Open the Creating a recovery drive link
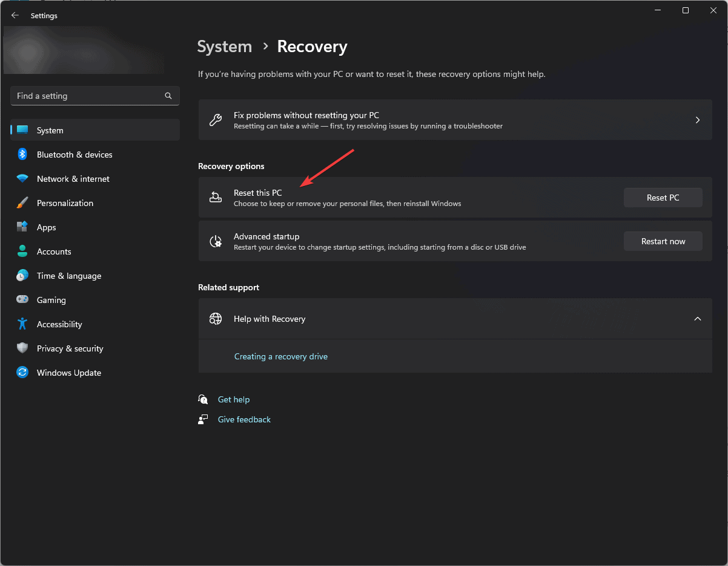Screen dimensions: 728x566 tap(281, 356)
